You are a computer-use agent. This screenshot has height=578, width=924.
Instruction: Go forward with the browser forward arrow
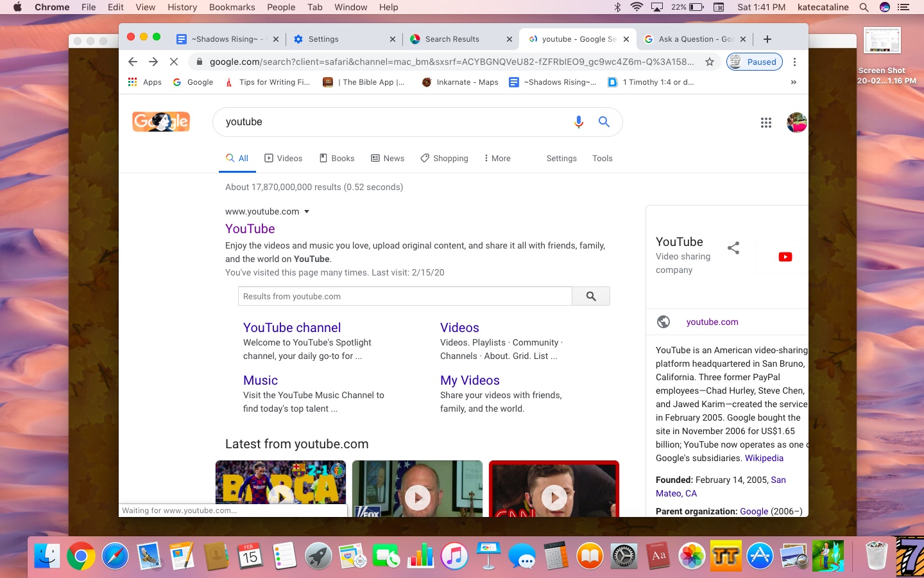pos(153,62)
